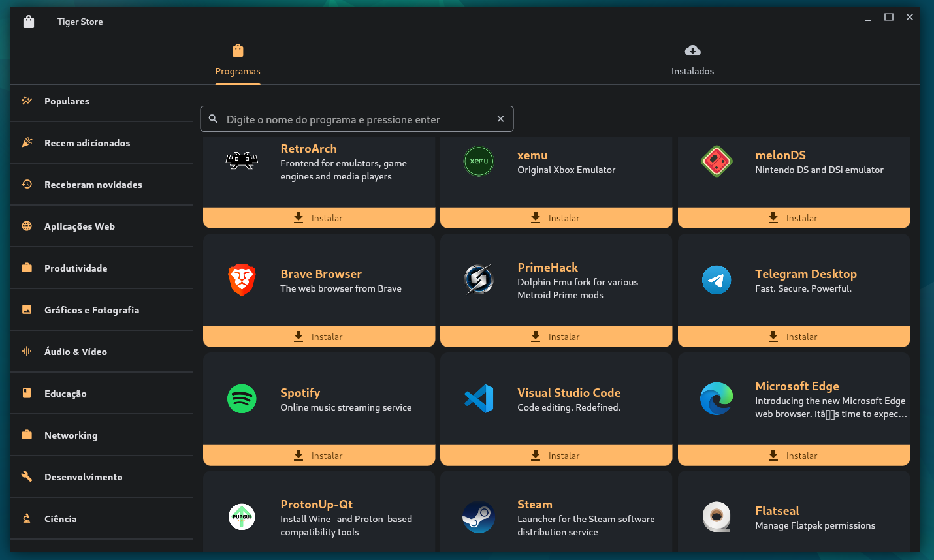The height and width of the screenshot is (560, 934).
Task: Click the Telegram Desktop icon
Action: [717, 280]
